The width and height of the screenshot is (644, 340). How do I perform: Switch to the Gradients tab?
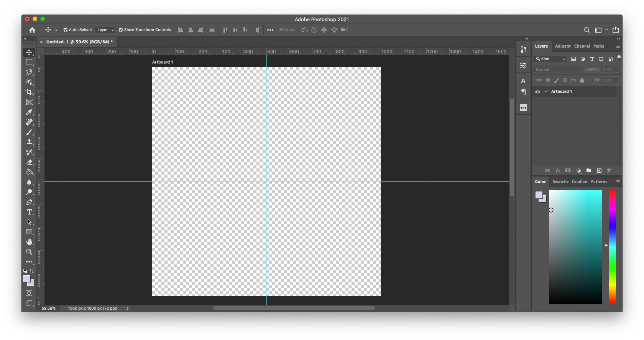coord(579,182)
